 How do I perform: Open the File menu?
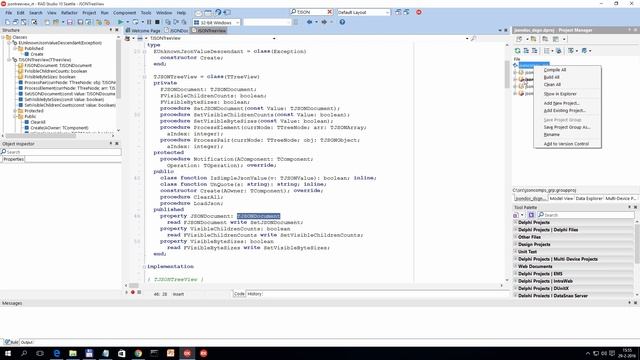coord(9,13)
